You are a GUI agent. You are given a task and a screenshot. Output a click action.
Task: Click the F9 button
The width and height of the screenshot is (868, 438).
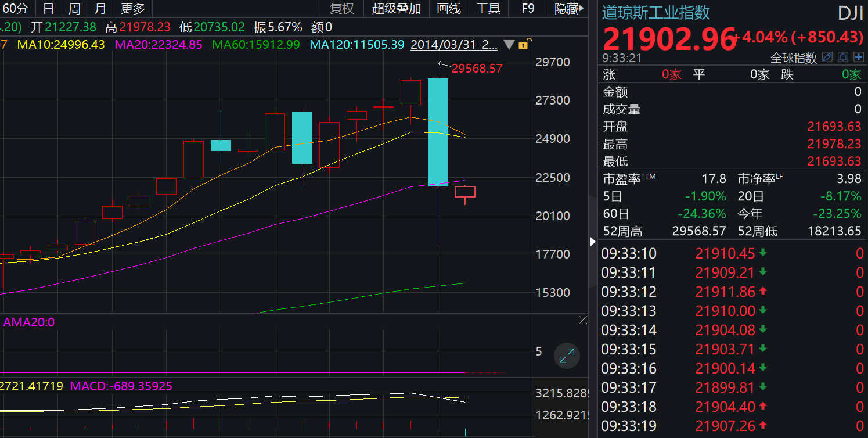point(528,8)
